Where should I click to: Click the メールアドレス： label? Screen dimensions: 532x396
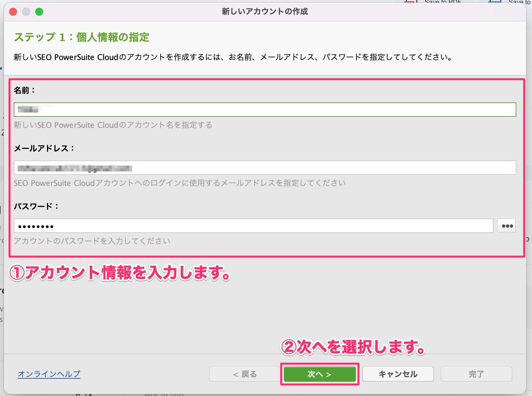point(44,148)
